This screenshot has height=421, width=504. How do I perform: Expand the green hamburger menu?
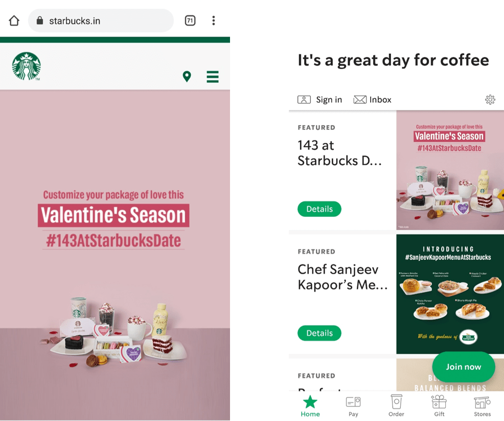click(213, 77)
